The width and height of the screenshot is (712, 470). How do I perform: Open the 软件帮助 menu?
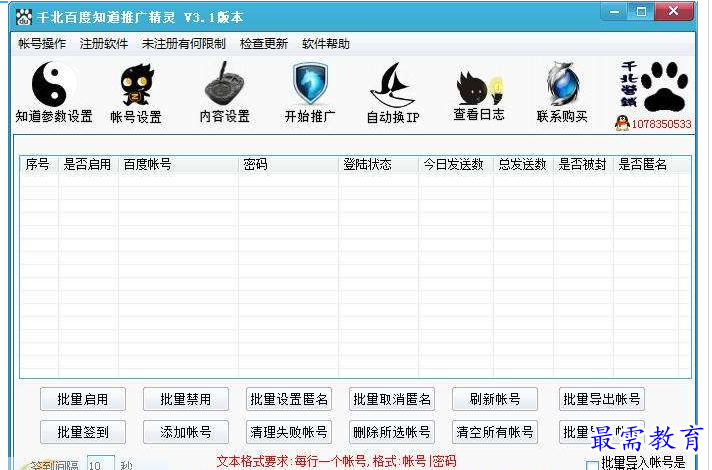click(326, 44)
